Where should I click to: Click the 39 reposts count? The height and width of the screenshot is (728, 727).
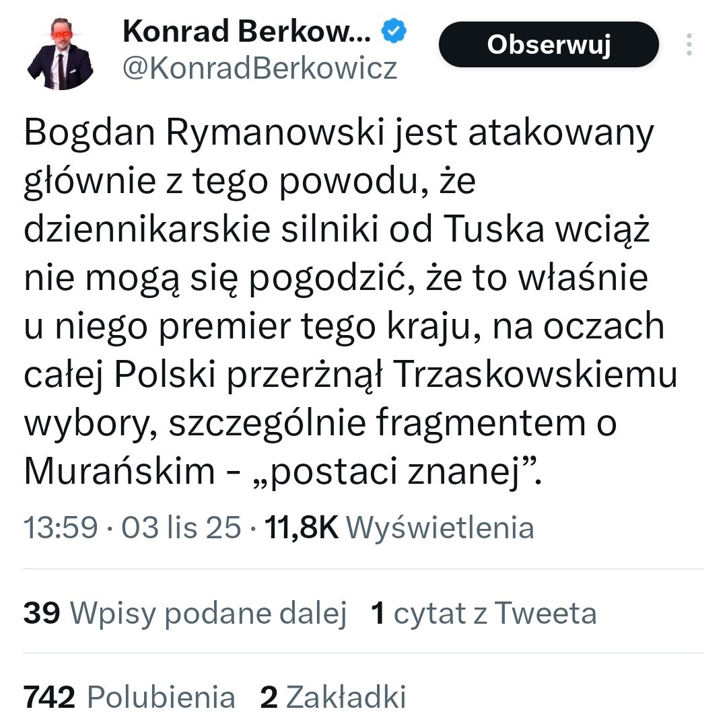coord(42,613)
